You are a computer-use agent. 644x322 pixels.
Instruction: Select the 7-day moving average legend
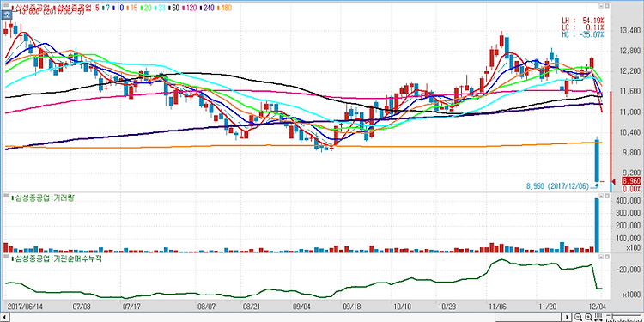pyautogui.click(x=106, y=8)
